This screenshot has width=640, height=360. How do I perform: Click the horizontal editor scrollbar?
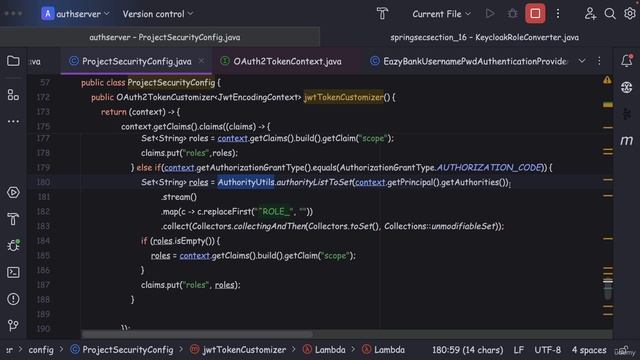click(198, 334)
